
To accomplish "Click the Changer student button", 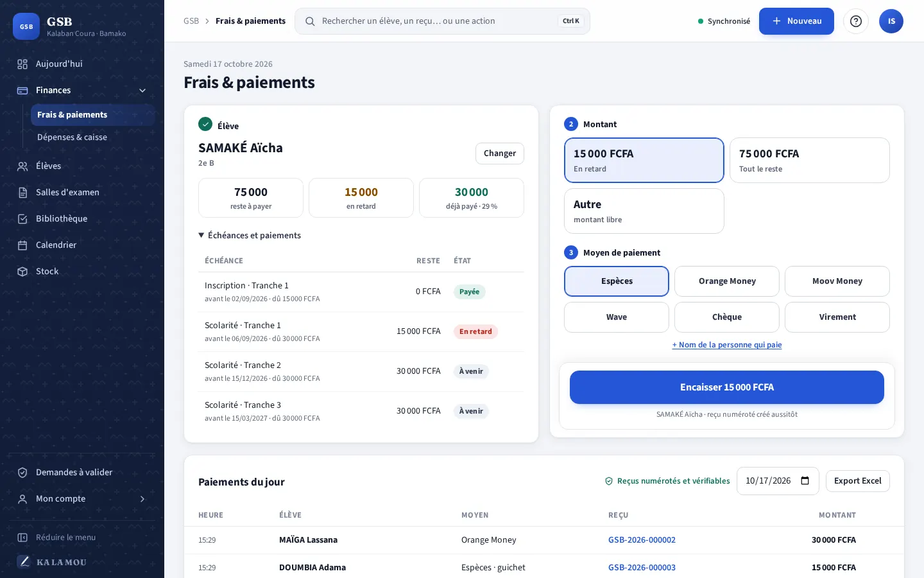I will pos(500,153).
